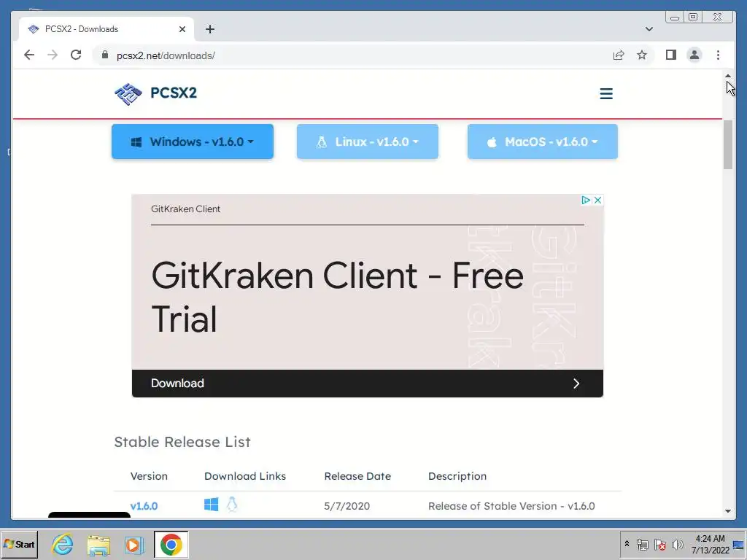The width and height of the screenshot is (747, 560).
Task: Click the GitKraken Client small label in ad
Action: point(185,209)
